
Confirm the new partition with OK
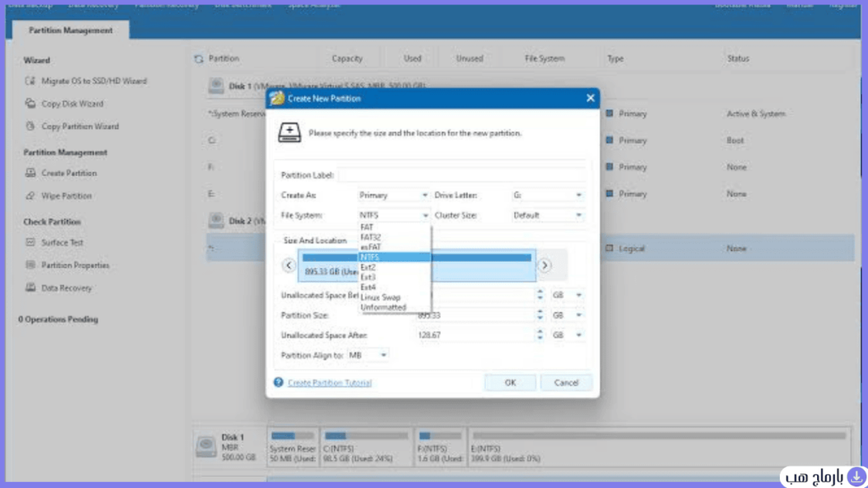click(x=509, y=382)
